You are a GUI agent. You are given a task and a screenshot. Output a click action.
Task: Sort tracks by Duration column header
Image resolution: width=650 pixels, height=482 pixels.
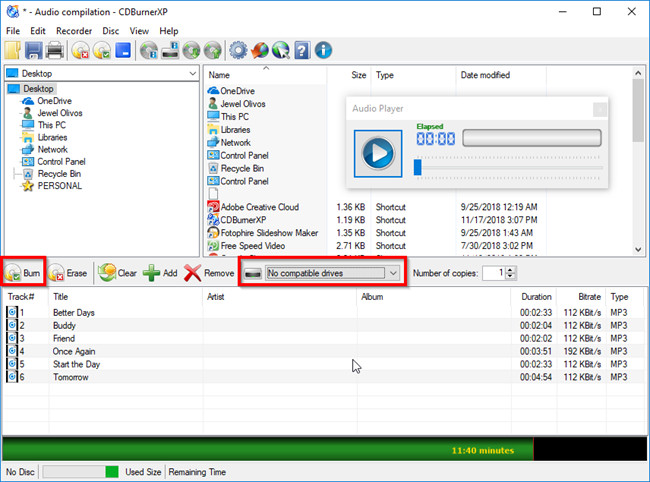click(x=536, y=297)
